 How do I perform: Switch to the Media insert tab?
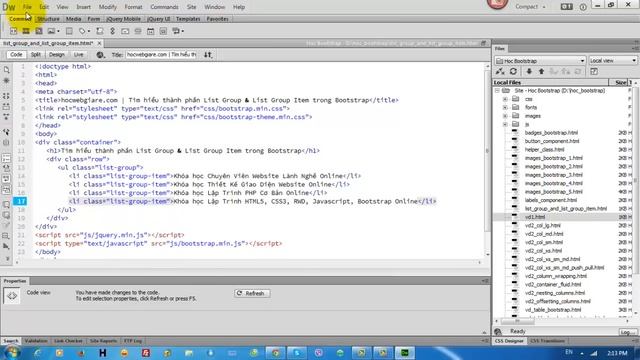pyautogui.click(x=73, y=19)
